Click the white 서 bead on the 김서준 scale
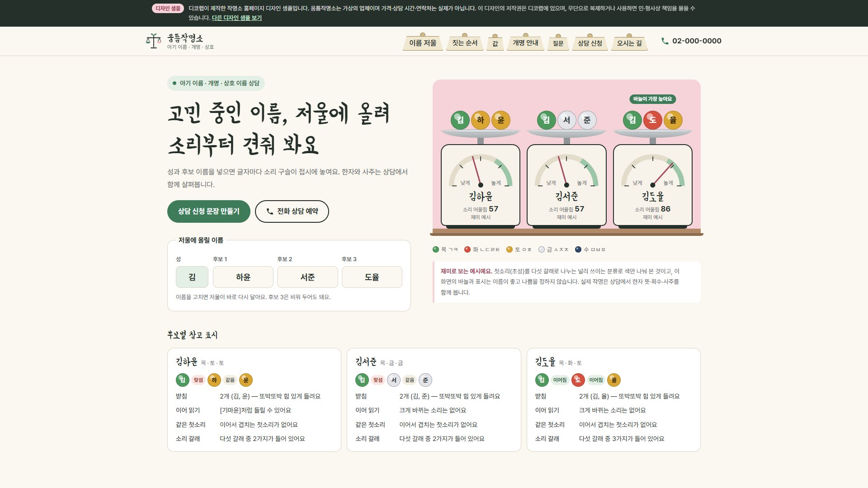868x488 pixels. click(x=566, y=120)
